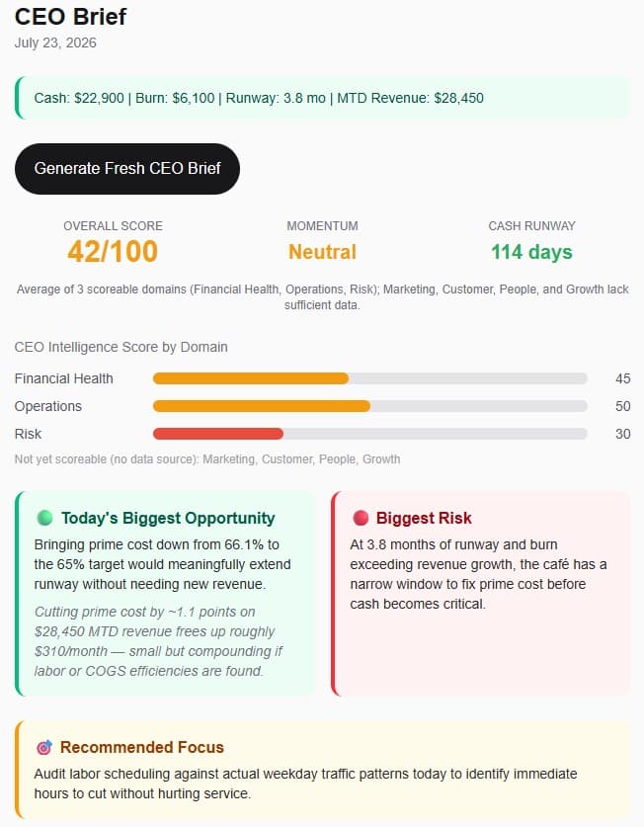Open the Today's Biggest Opportunity card heading
Screen dimensions: 644x827
coord(168,518)
